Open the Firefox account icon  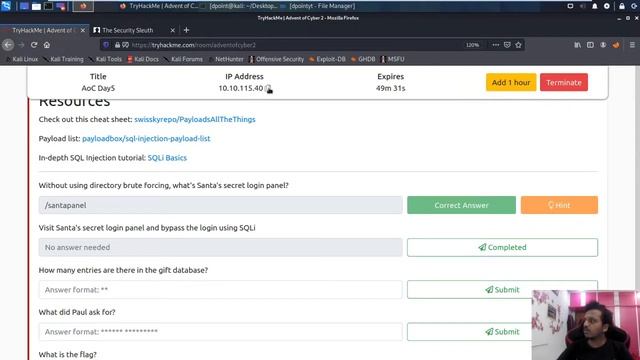point(603,45)
